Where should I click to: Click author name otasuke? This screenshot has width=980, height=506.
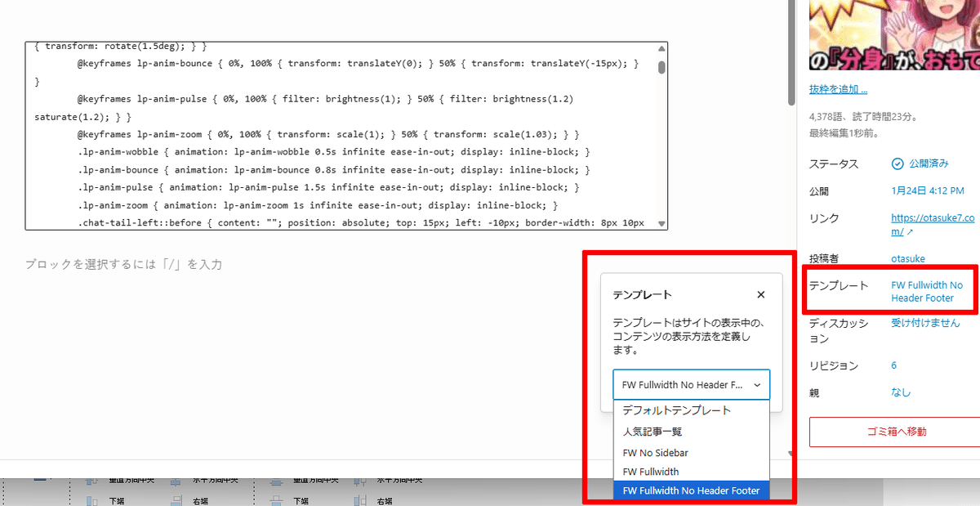tap(908, 258)
